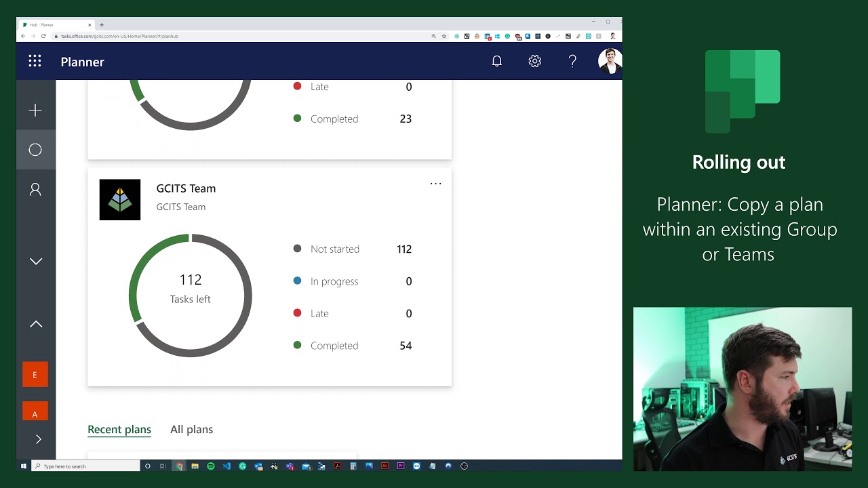Select GCITS Team Completed 54 entry
The height and width of the screenshot is (488, 868).
point(352,346)
